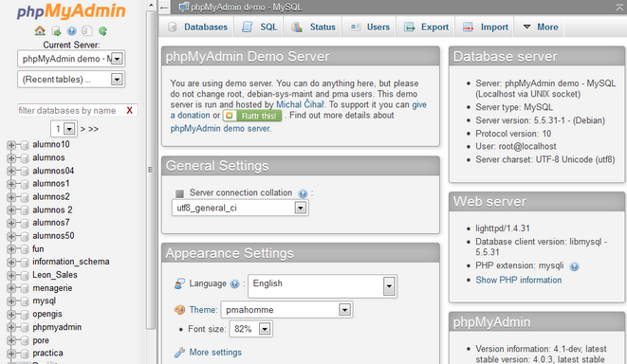Image resolution: width=627 pixels, height=364 pixels.
Task: Click the database icon next to alumno10
Action: tap(25, 145)
